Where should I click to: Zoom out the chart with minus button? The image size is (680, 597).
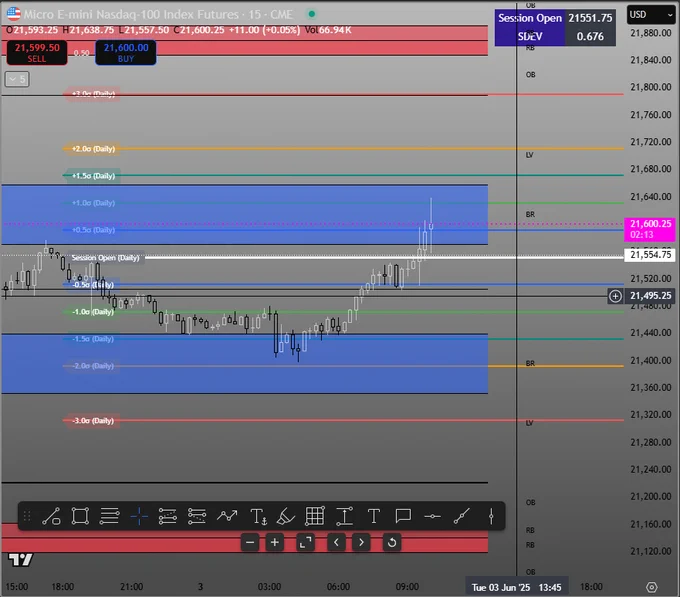250,542
